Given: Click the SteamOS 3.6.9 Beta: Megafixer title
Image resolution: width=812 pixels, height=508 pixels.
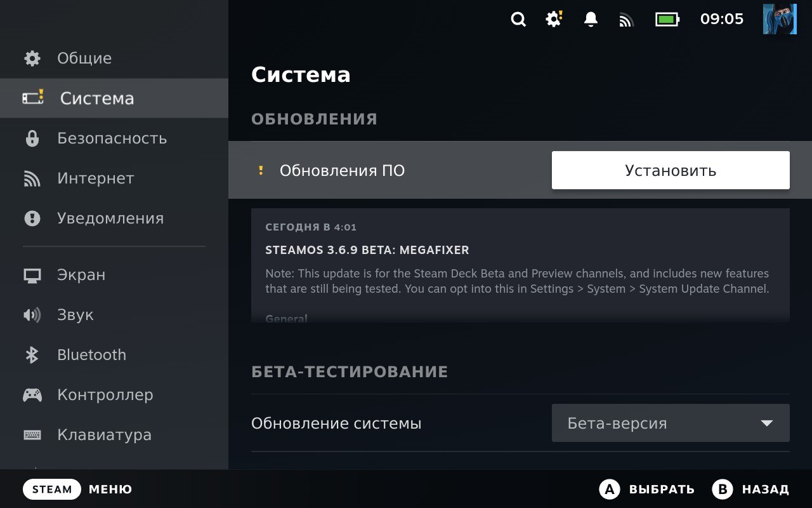Looking at the screenshot, I should coord(367,250).
